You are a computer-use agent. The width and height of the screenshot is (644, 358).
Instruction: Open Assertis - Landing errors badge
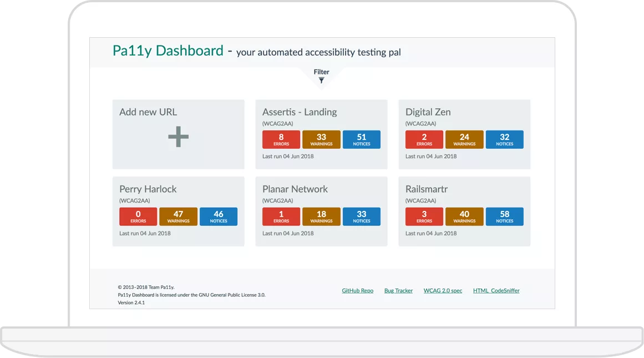[x=281, y=139]
